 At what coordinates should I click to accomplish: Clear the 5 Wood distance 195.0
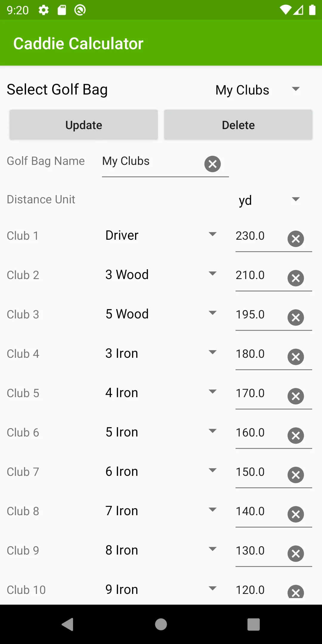tap(296, 317)
